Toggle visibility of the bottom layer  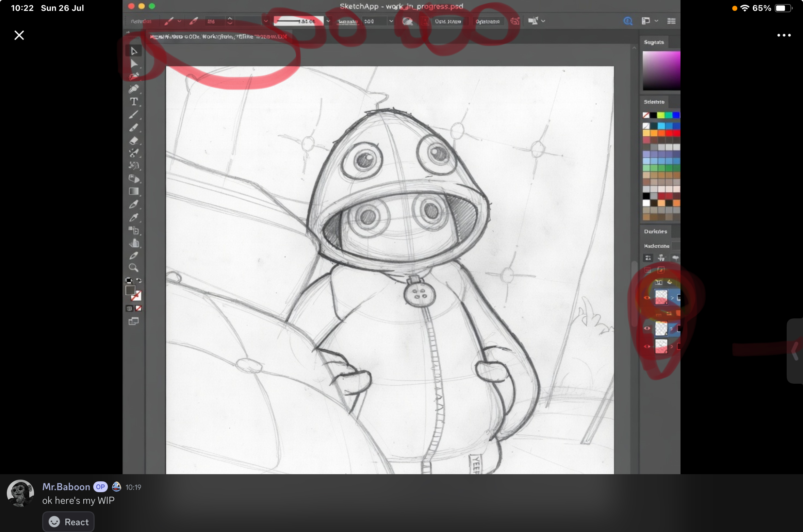pyautogui.click(x=647, y=347)
